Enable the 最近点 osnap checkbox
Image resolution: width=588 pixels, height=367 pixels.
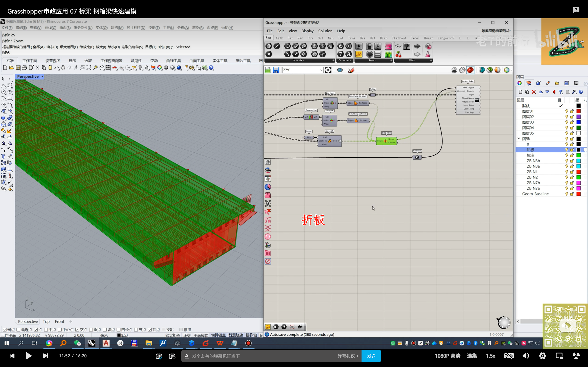(x=18, y=329)
